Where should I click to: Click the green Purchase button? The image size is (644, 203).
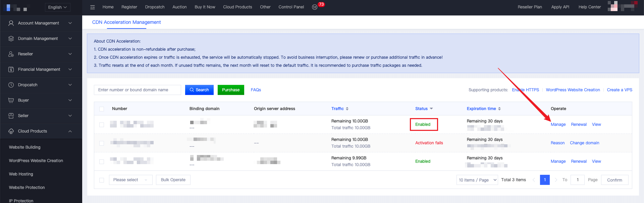tap(231, 90)
